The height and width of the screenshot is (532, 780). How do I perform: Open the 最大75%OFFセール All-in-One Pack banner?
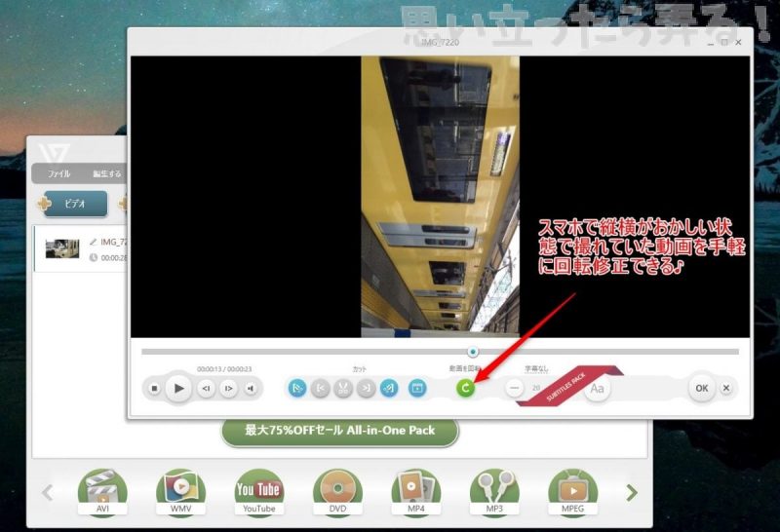point(339,431)
